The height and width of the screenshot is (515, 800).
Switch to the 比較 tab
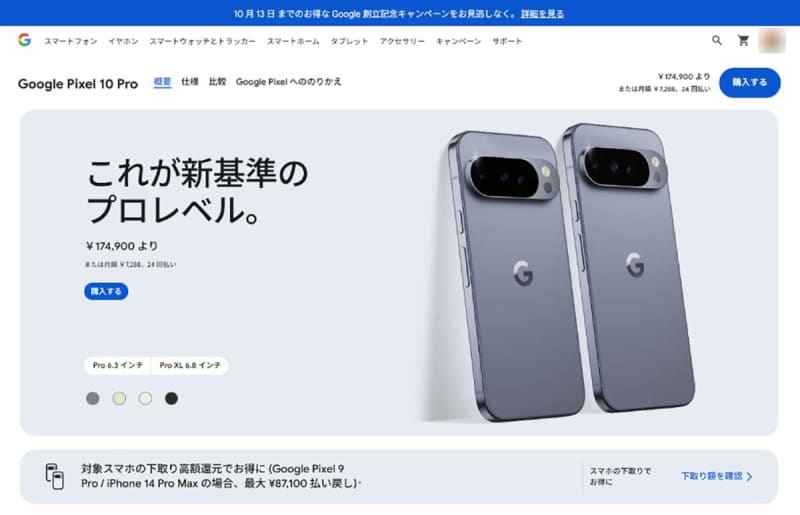(x=217, y=82)
